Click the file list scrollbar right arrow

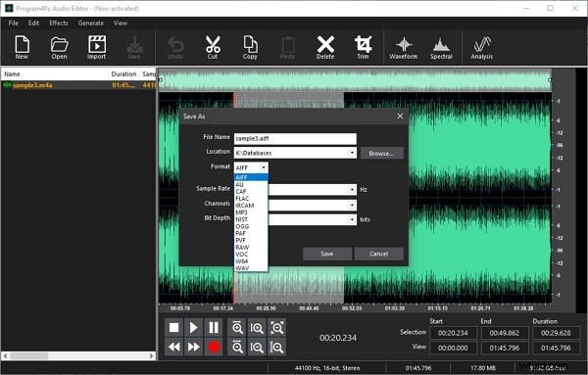pyautogui.click(x=152, y=355)
